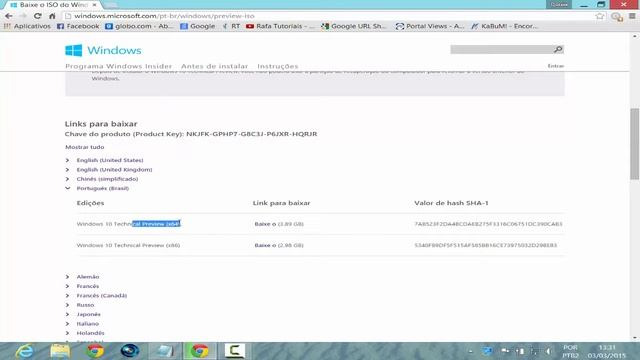Open the first Chrome taskbar icon
This screenshot has width=640, height=360.
95,351
